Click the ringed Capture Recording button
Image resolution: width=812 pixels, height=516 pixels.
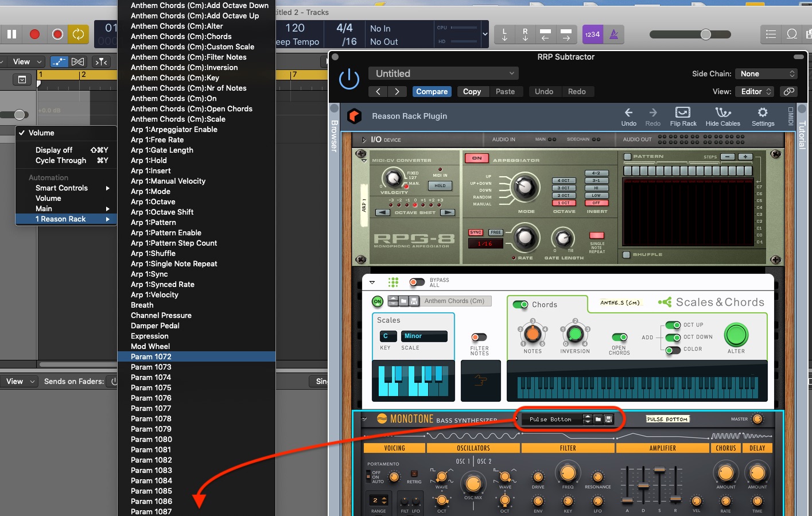click(x=57, y=34)
